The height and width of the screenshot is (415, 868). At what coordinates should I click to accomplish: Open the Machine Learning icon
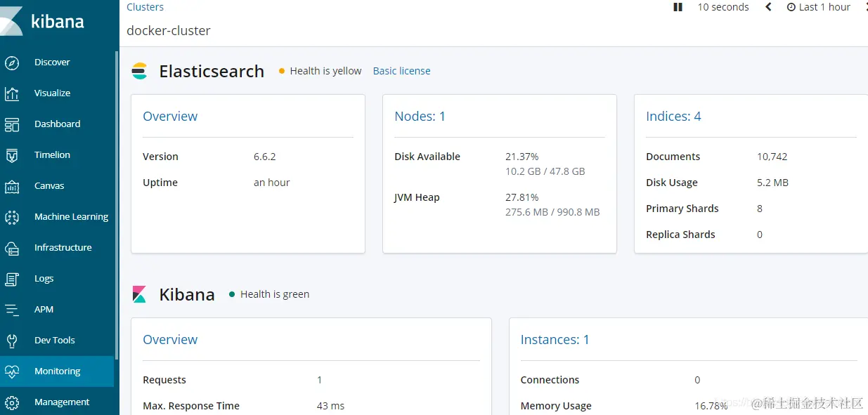point(12,217)
